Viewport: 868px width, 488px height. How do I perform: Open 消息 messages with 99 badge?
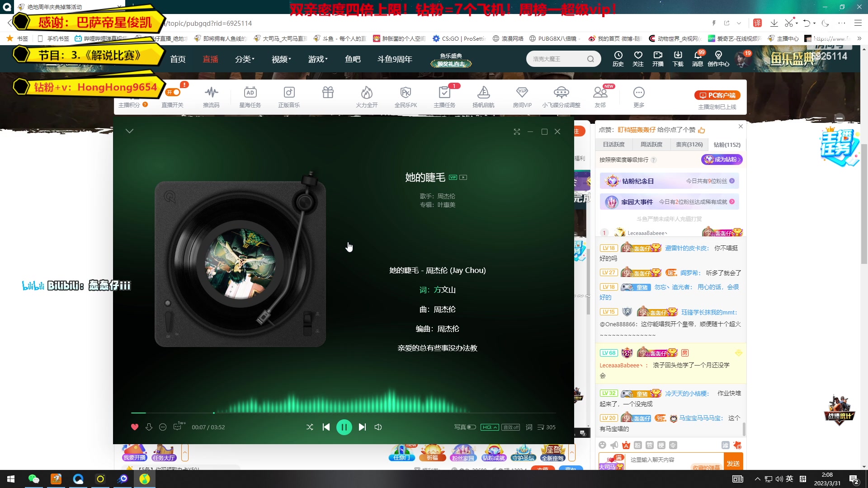coord(698,59)
